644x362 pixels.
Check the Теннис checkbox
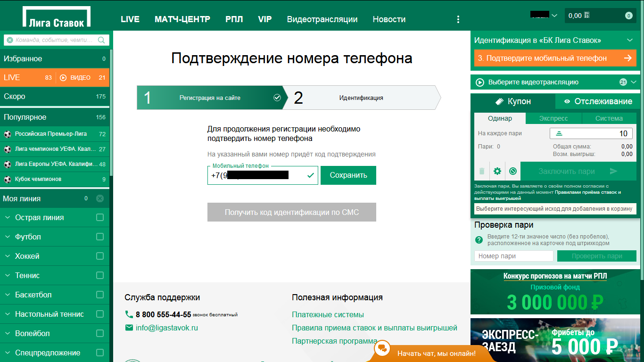(100, 275)
